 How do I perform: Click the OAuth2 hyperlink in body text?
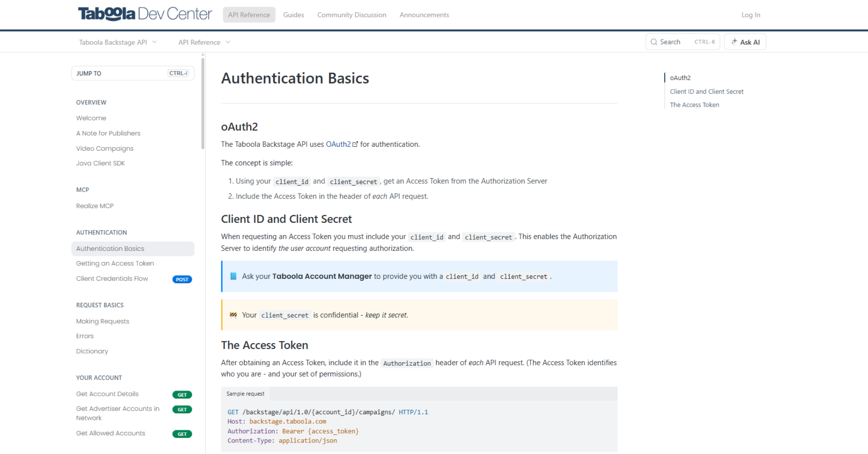point(338,144)
